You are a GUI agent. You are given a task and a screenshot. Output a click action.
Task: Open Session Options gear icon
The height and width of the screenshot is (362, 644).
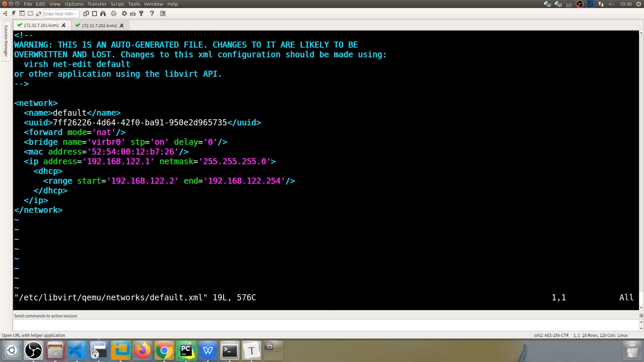click(x=124, y=13)
